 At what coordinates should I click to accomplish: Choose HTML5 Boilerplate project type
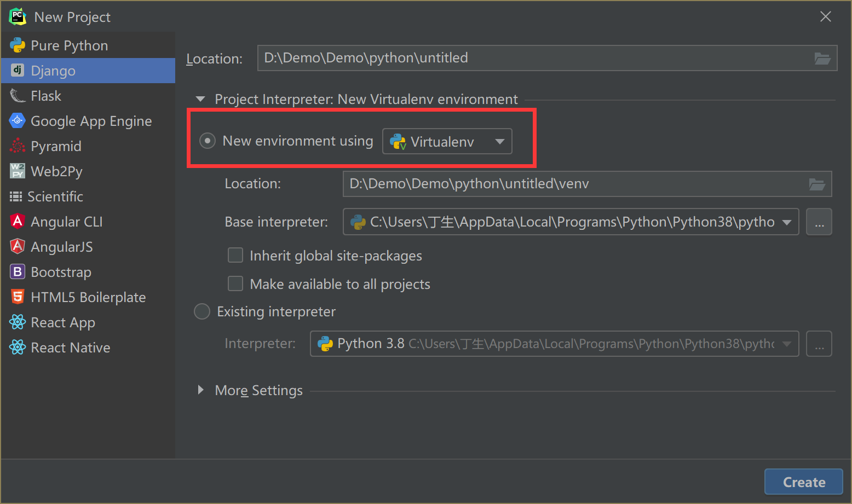pyautogui.click(x=88, y=297)
